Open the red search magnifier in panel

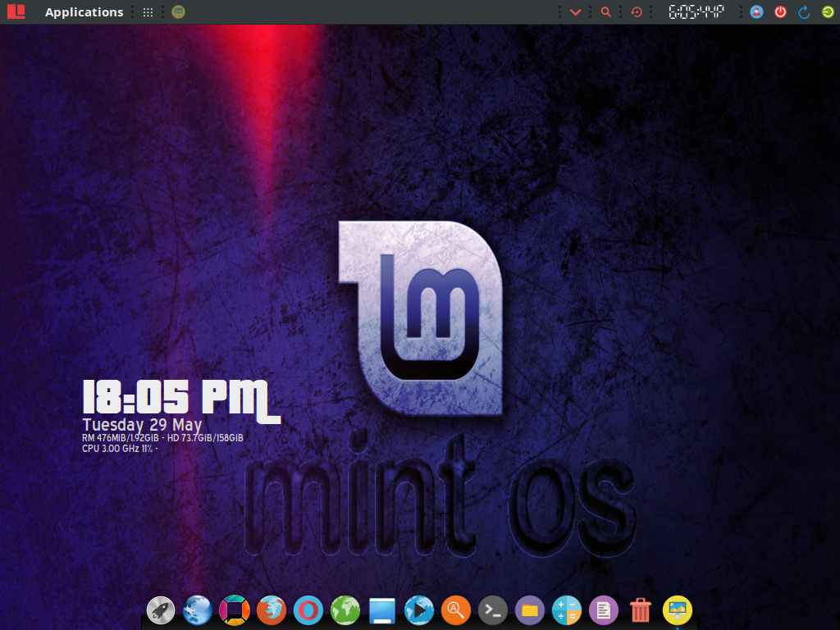[606, 11]
